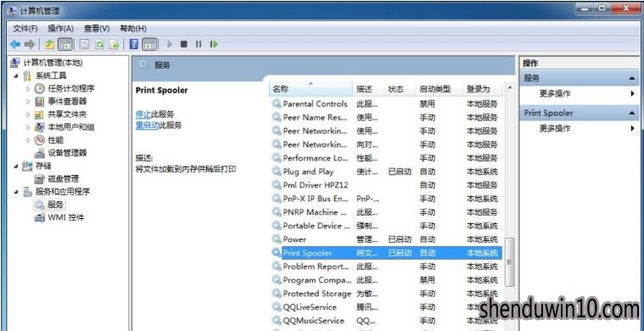Open the 文件(F) menu

point(25,28)
